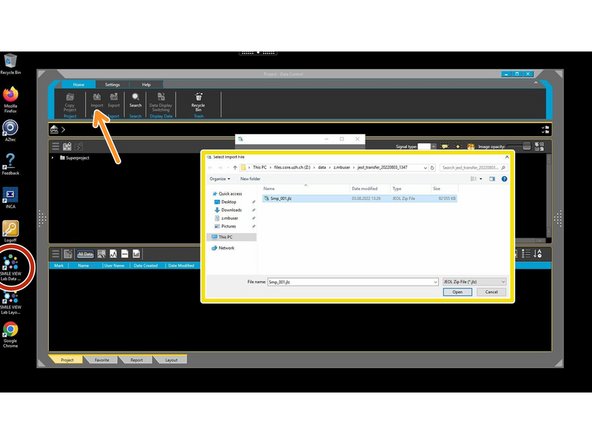Open the JEOL Zip File type dropdown
This screenshot has height=444, width=592.
474,282
